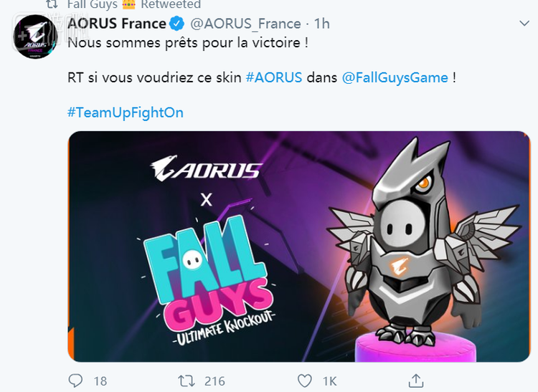Open the #TeamUpFightOn hashtag
This screenshot has width=538, height=392.
(x=126, y=113)
